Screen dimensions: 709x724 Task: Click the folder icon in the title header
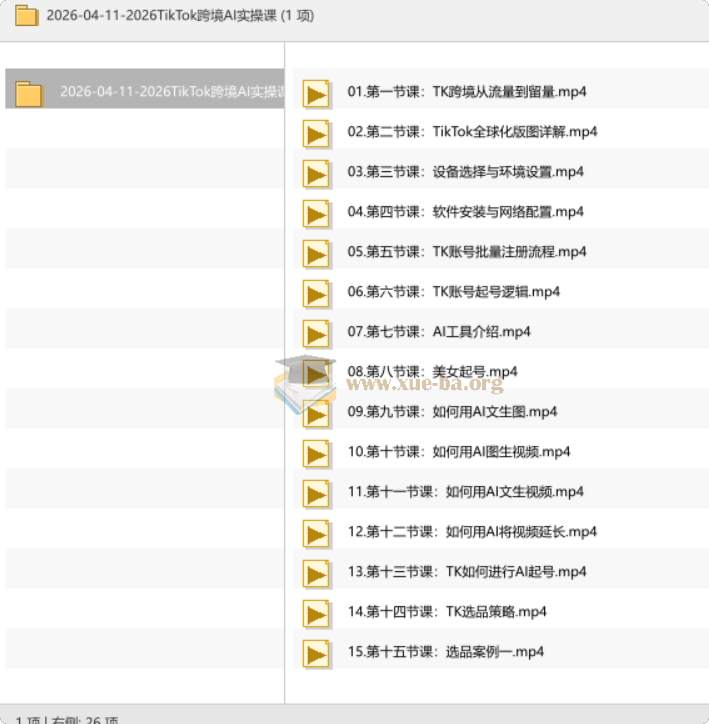(26, 16)
